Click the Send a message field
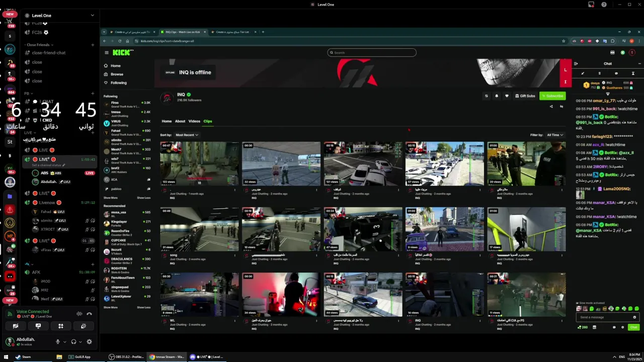Image resolution: width=644 pixels, height=362 pixels. coord(608,317)
